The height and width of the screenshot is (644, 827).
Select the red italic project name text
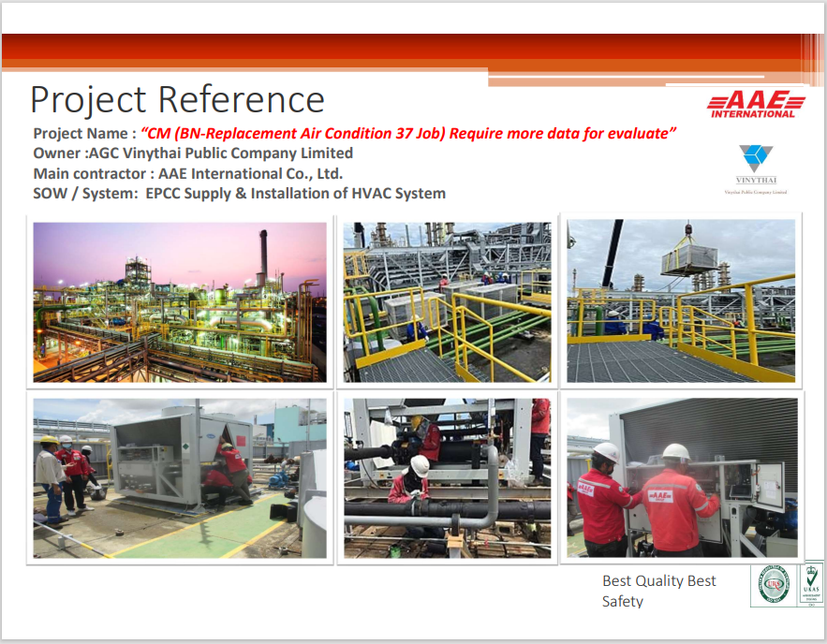coord(408,133)
